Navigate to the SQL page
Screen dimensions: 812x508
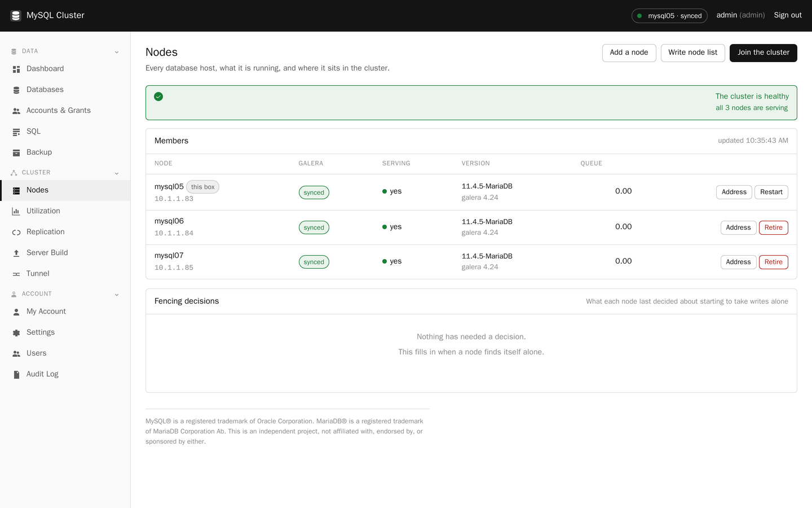click(65, 132)
